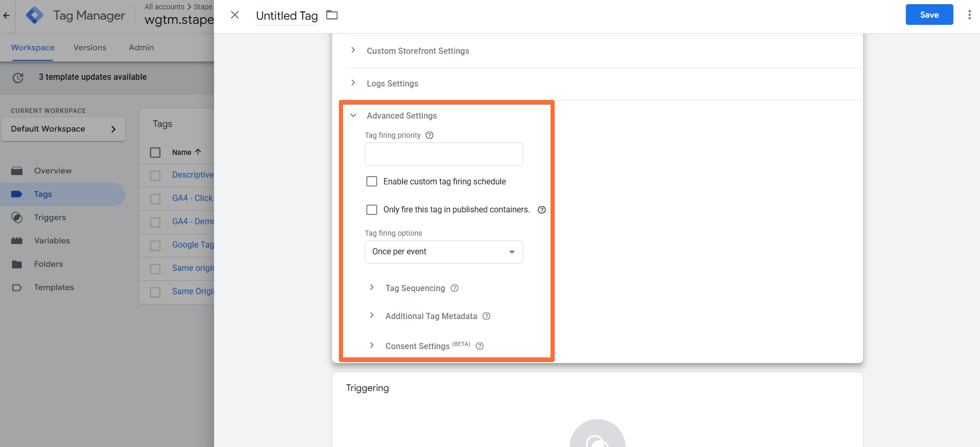Check Only fire this tag in published containers

pyautogui.click(x=372, y=210)
